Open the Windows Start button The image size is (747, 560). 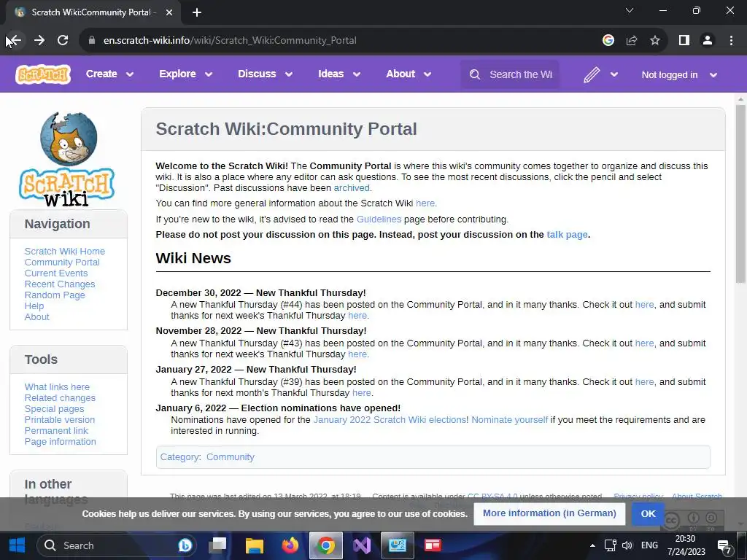[18, 545]
